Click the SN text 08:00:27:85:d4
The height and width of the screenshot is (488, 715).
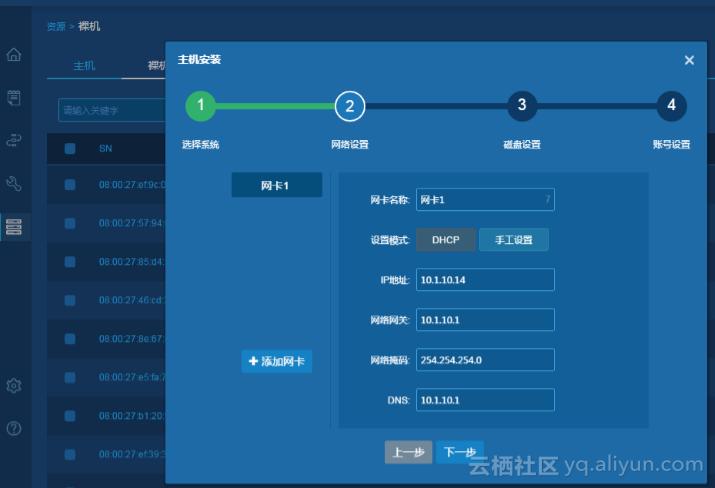tap(132, 262)
